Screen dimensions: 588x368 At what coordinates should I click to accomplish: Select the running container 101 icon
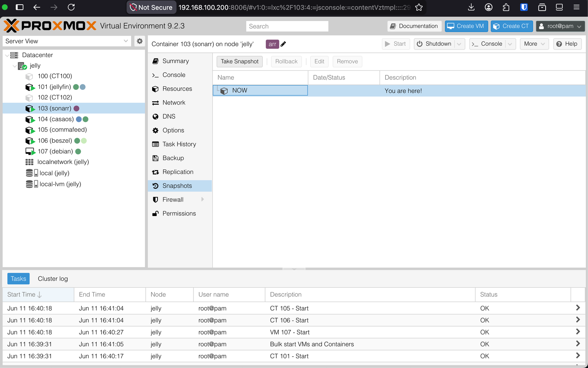coord(30,87)
